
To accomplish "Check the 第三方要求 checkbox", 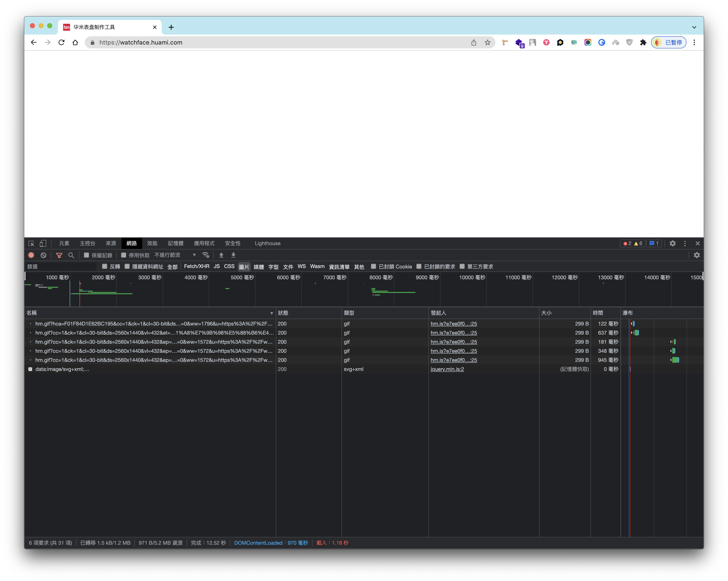I will [x=462, y=267].
